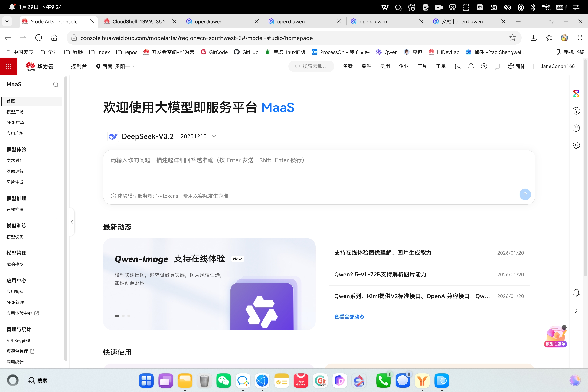Select the second carousel indicator dot
Viewport: 588px width, 392px height.
pos(123,316)
